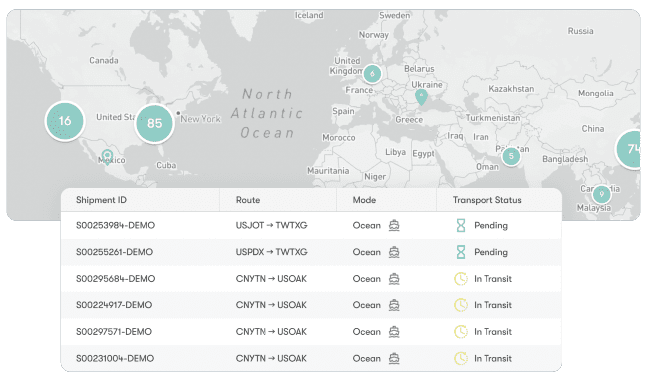Viewport: 649px width, 384px height.
Task: Click the ship icon for S00224917-DEMO
Action: [x=394, y=305]
